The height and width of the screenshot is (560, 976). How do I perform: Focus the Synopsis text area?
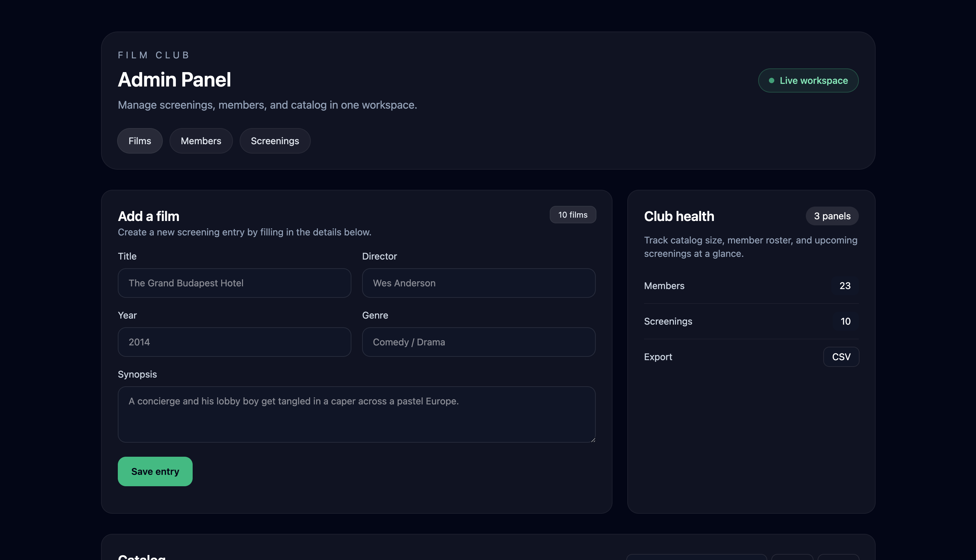356,414
